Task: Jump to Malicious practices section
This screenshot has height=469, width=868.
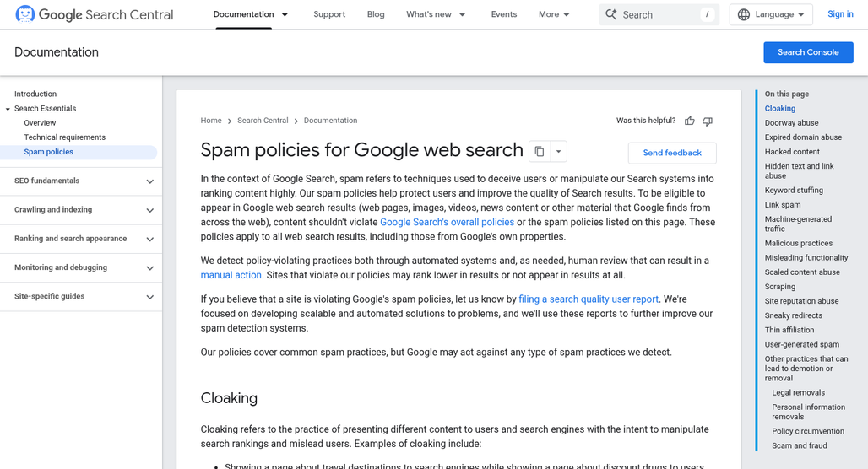Action: pyautogui.click(x=799, y=243)
